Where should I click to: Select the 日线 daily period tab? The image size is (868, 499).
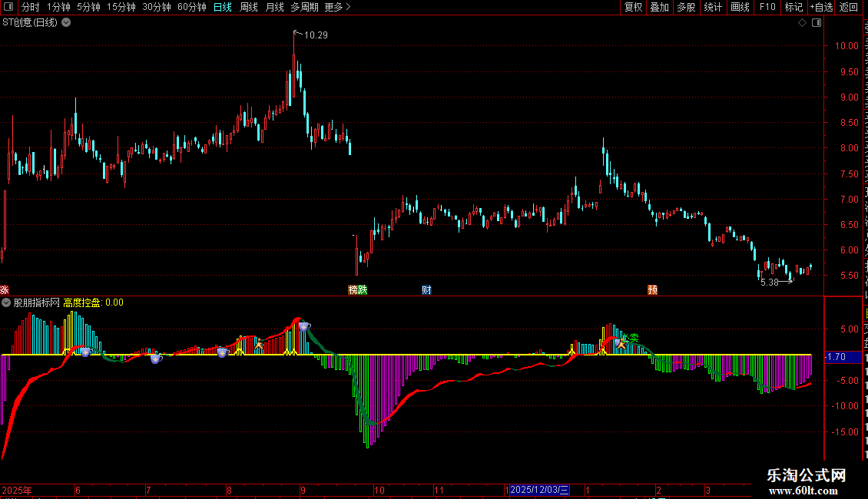tap(223, 7)
